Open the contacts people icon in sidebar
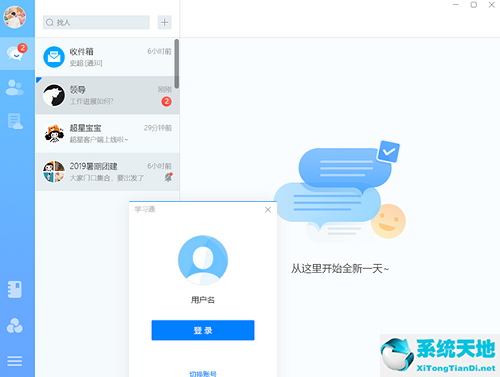The width and height of the screenshot is (500, 377). [x=15, y=88]
